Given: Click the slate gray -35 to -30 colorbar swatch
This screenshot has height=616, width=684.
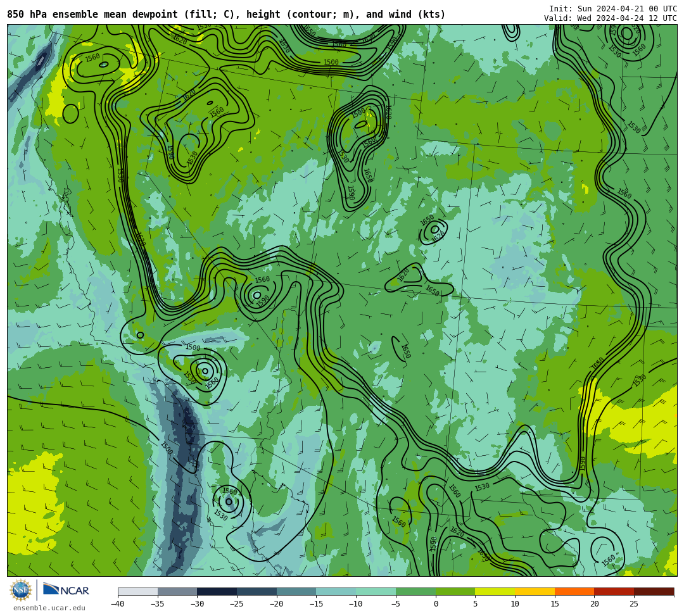Looking at the screenshot, I should click(x=177, y=591).
